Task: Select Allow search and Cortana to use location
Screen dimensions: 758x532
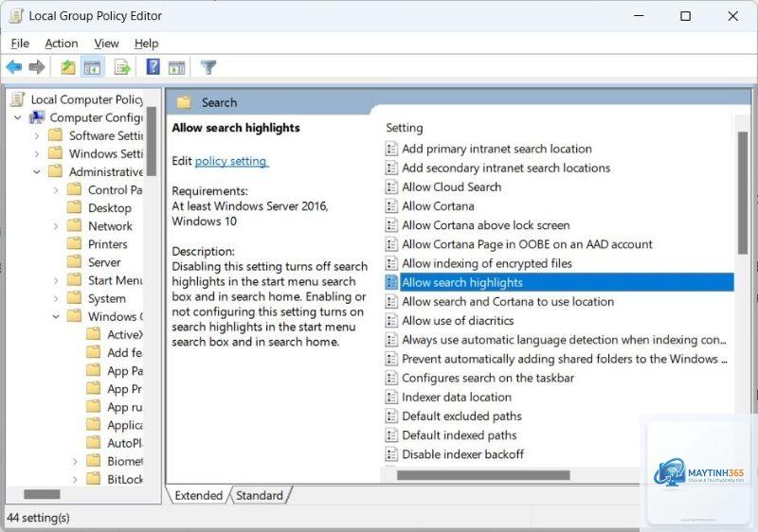Action: (x=508, y=302)
